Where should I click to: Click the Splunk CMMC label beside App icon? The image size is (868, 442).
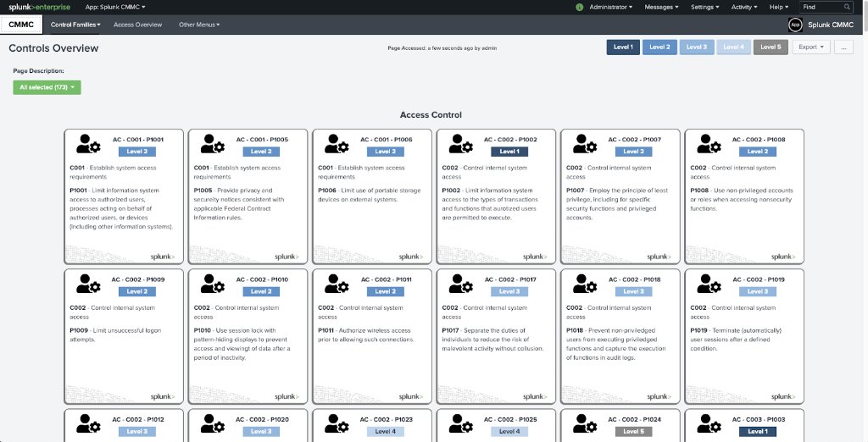(x=832, y=25)
